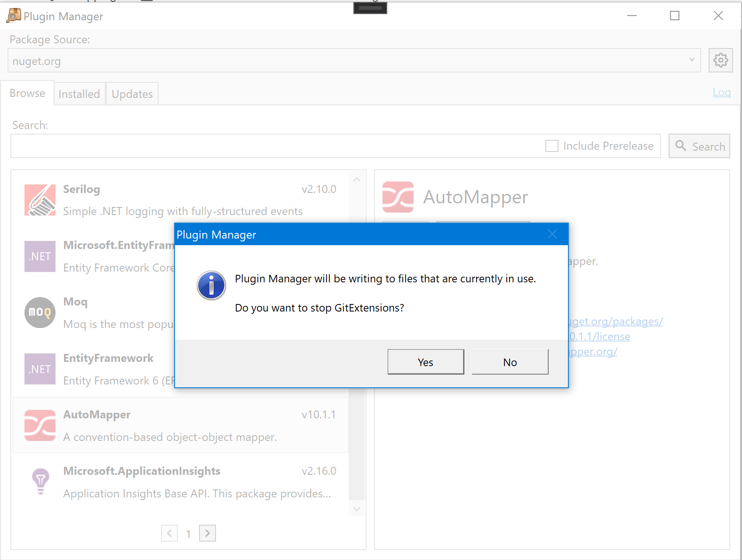Click the Moq package icon
This screenshot has height=560, width=742.
pyautogui.click(x=40, y=312)
